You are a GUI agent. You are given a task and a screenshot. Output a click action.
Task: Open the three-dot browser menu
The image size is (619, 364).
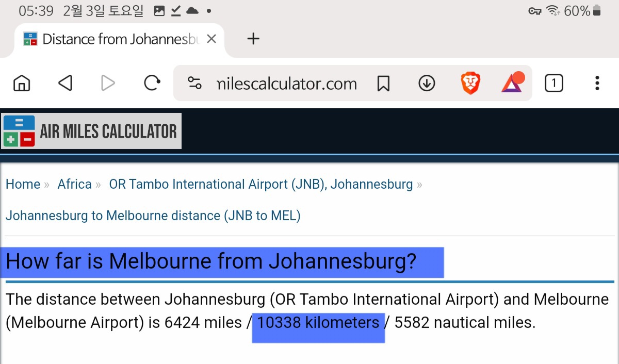pyautogui.click(x=597, y=83)
